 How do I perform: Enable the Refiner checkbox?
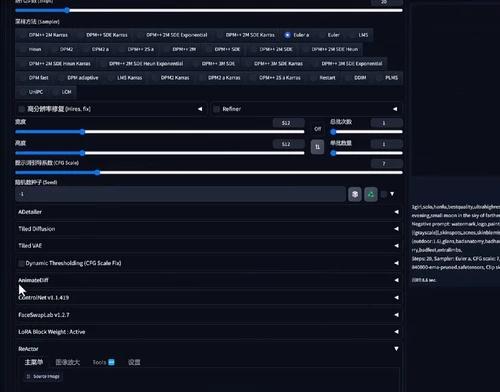click(x=217, y=109)
